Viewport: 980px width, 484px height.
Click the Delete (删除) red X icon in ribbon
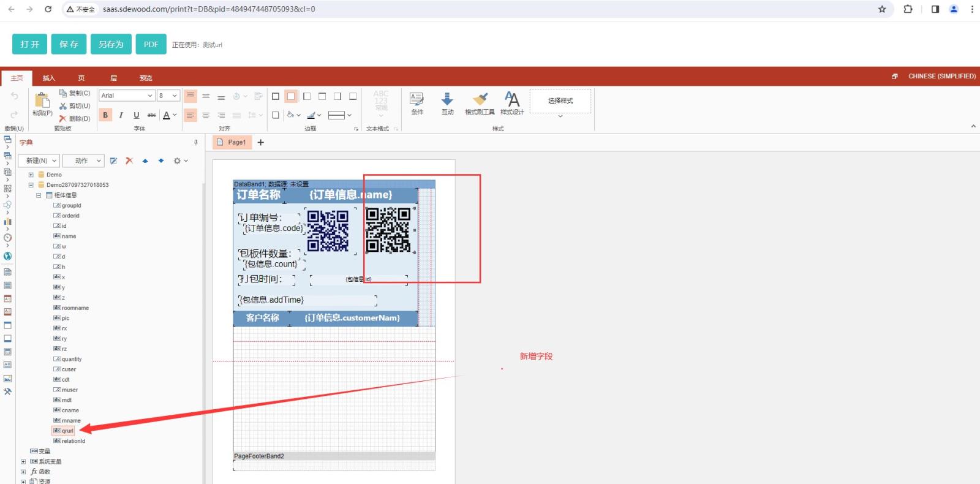pyautogui.click(x=63, y=118)
